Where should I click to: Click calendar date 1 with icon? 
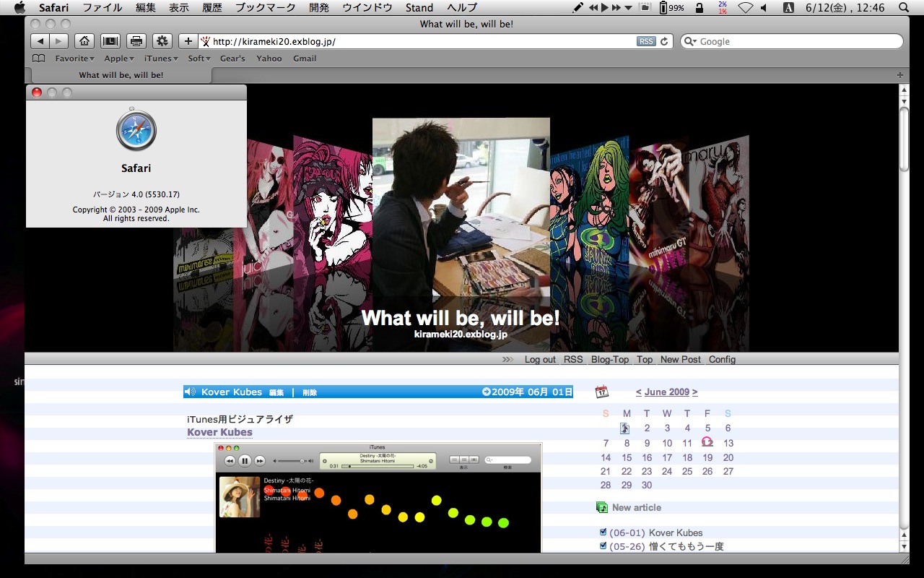click(625, 428)
